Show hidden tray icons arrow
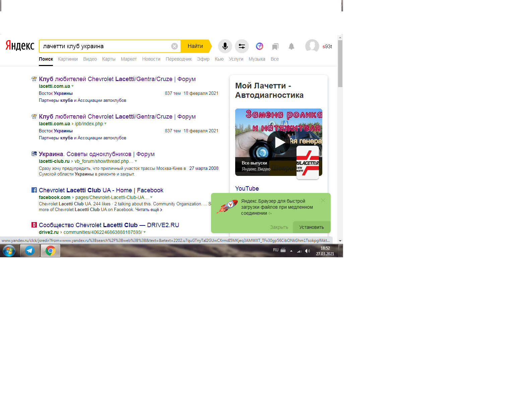Viewport: 532px width, 402px height. point(291,251)
